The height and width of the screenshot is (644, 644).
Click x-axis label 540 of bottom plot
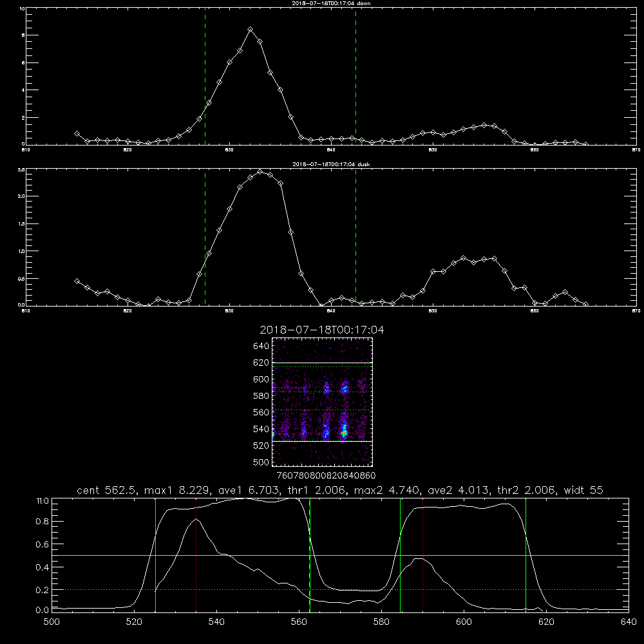(x=216, y=622)
